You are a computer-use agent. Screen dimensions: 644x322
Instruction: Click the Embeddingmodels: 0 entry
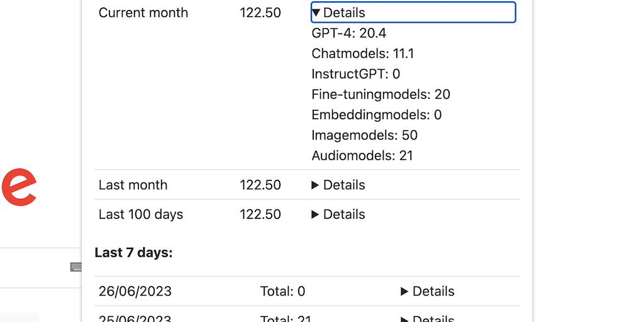[x=377, y=114]
